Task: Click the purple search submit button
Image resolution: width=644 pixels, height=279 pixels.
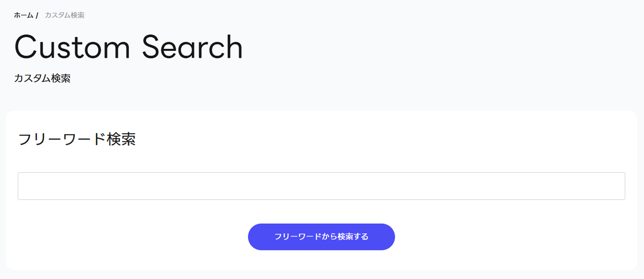Action: [321, 237]
